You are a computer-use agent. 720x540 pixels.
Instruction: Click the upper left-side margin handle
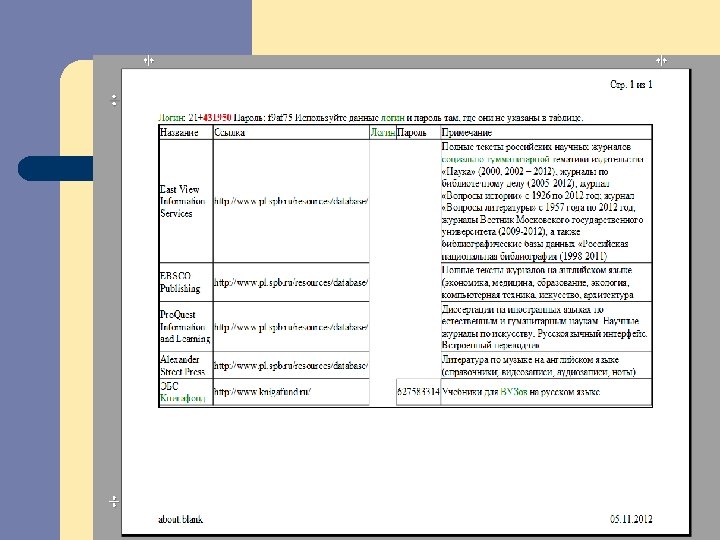point(114,100)
